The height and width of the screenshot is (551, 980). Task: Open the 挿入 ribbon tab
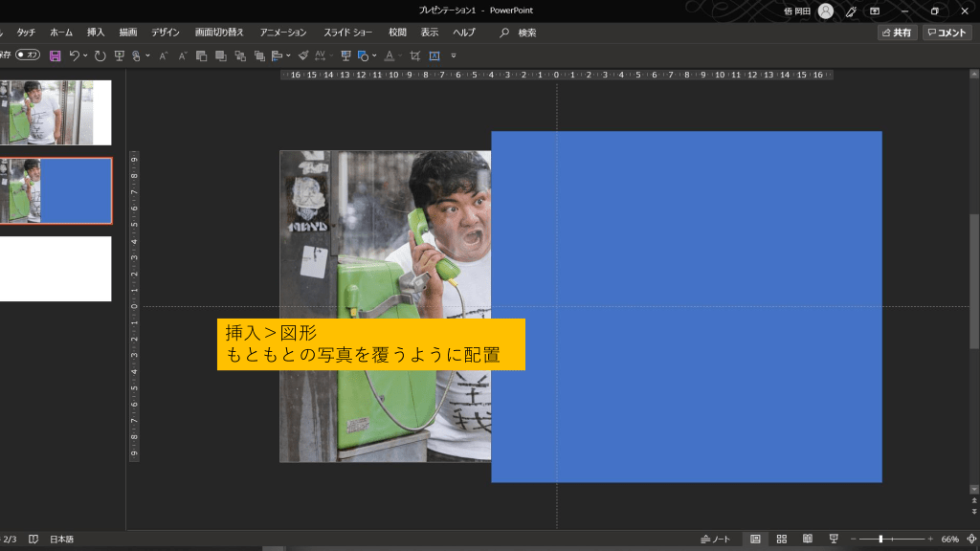[x=96, y=33]
